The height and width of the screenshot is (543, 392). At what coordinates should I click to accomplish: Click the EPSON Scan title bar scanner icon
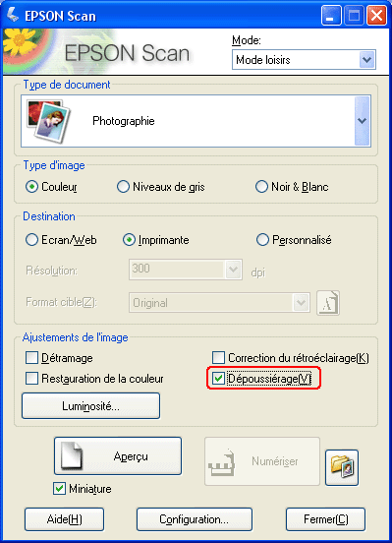(13, 16)
